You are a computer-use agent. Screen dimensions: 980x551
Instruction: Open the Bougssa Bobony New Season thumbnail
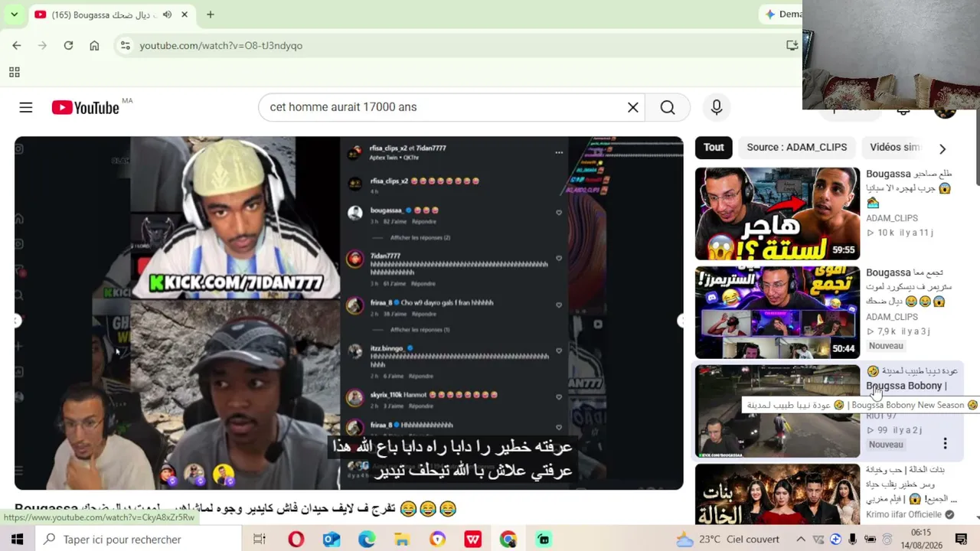tap(777, 411)
